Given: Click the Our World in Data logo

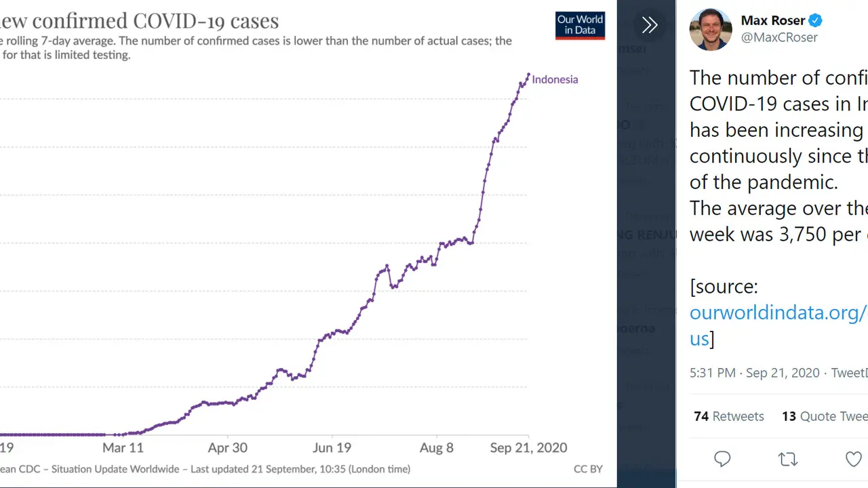Looking at the screenshot, I should (x=580, y=26).
